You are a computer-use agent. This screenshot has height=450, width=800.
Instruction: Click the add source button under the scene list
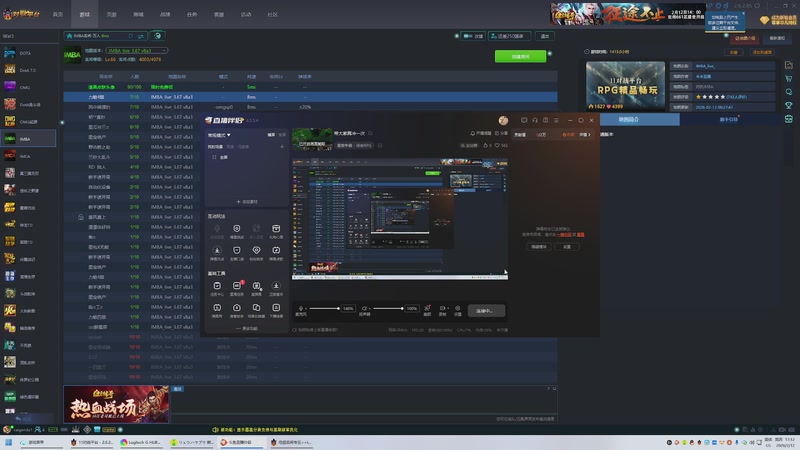(247, 202)
